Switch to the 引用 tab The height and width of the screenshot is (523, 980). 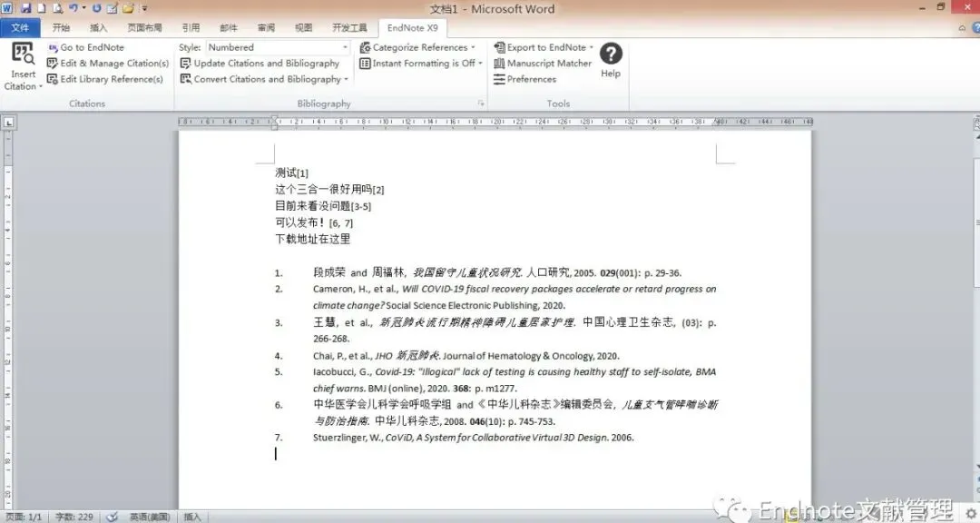pyautogui.click(x=191, y=27)
